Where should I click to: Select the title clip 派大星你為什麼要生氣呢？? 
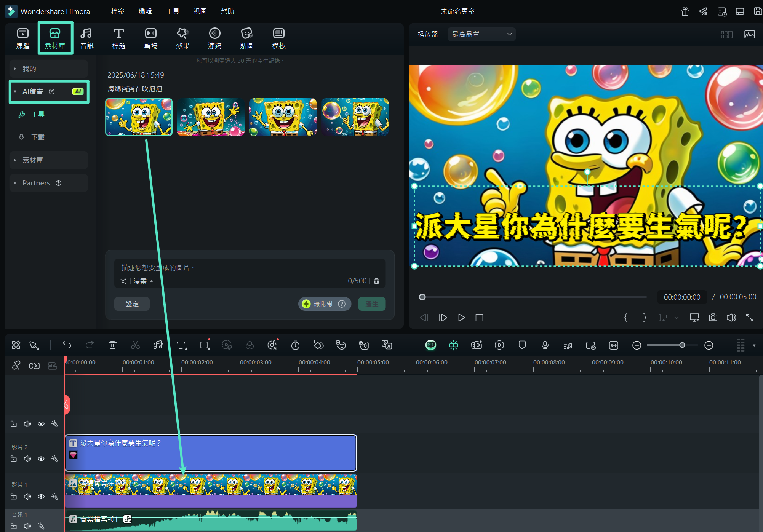pos(211,453)
